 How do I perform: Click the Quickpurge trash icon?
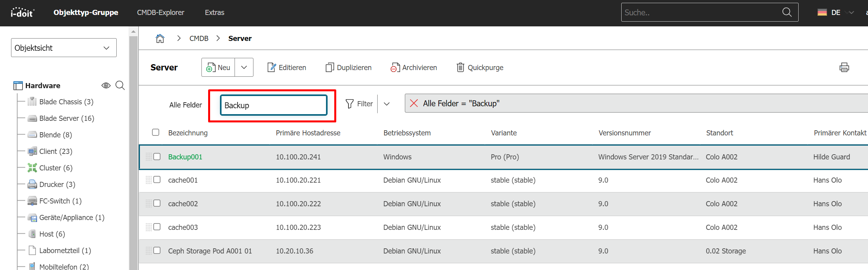[460, 68]
